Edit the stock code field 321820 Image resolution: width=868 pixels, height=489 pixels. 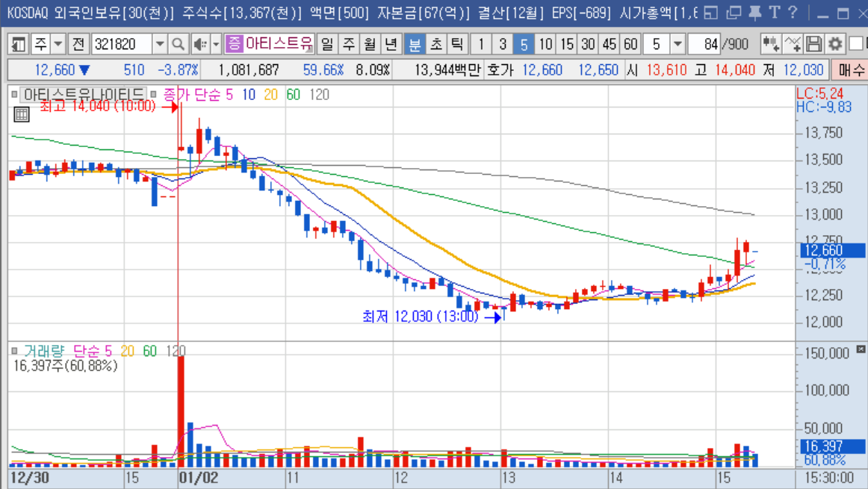tap(121, 44)
